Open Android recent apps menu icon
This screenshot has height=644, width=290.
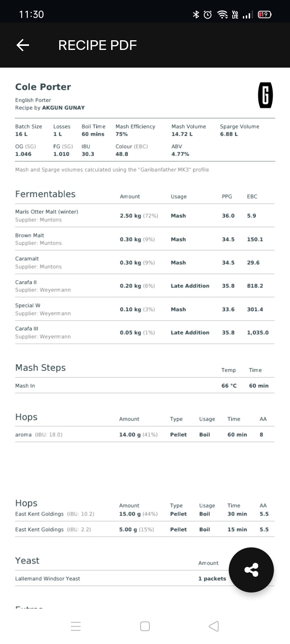click(x=76, y=626)
